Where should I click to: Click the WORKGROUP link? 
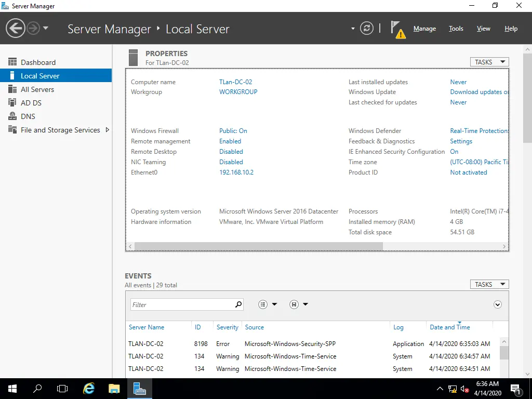[238, 91]
